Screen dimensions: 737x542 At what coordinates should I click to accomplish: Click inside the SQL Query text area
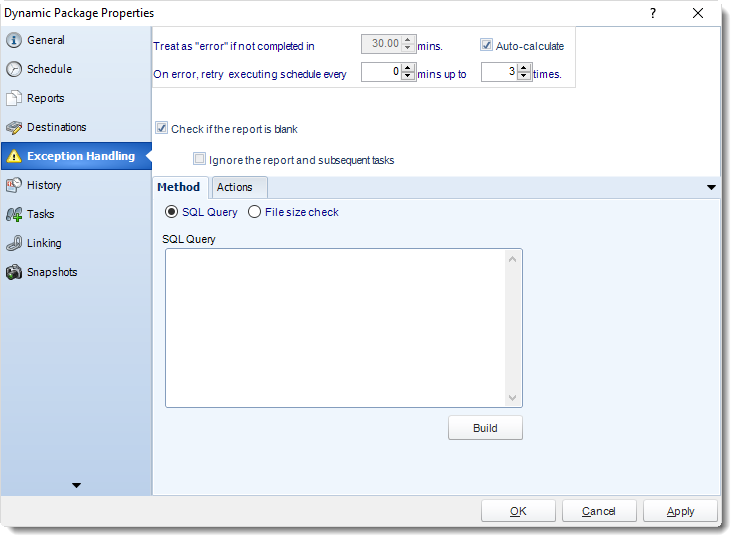(x=336, y=328)
